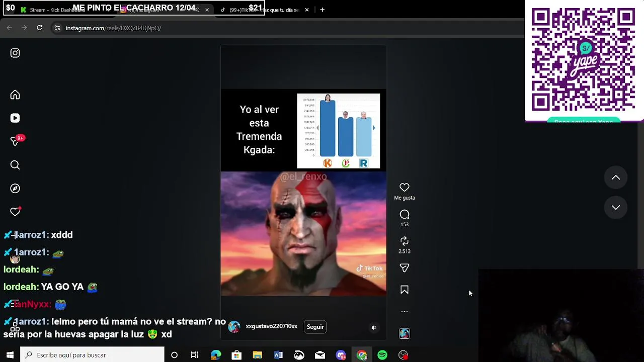Go to Instagram Home feed

click(15, 95)
